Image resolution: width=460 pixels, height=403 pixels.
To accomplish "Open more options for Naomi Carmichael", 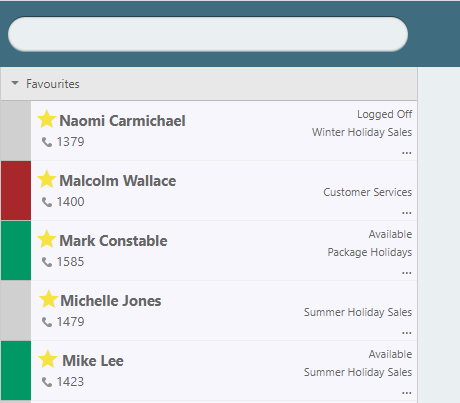I will (407, 153).
